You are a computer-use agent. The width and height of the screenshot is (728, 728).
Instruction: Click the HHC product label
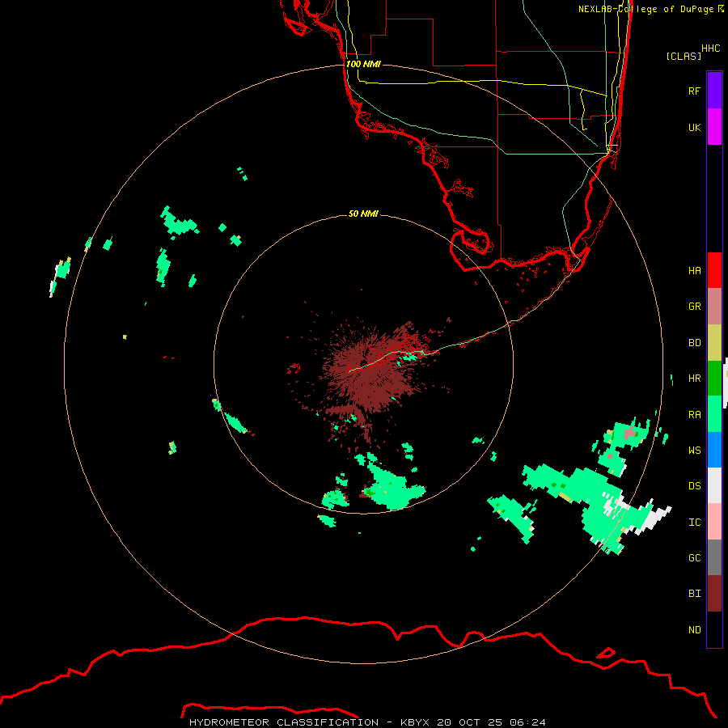click(711, 49)
